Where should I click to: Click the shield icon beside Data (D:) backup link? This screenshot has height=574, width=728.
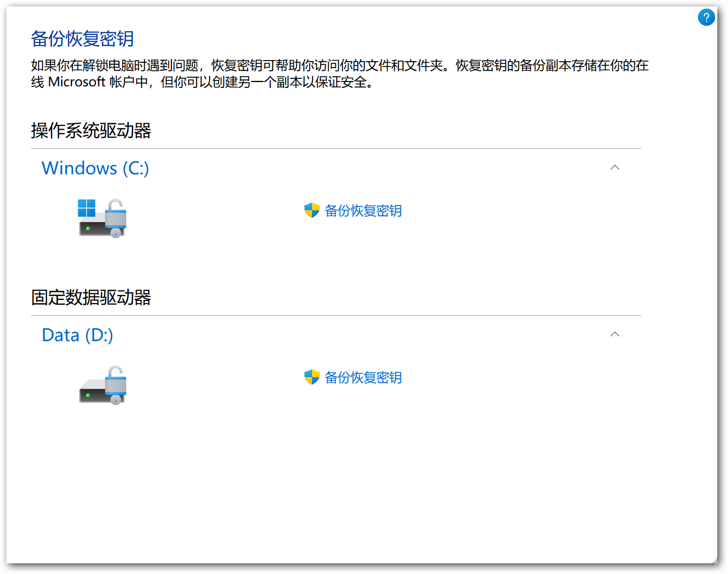pos(312,377)
